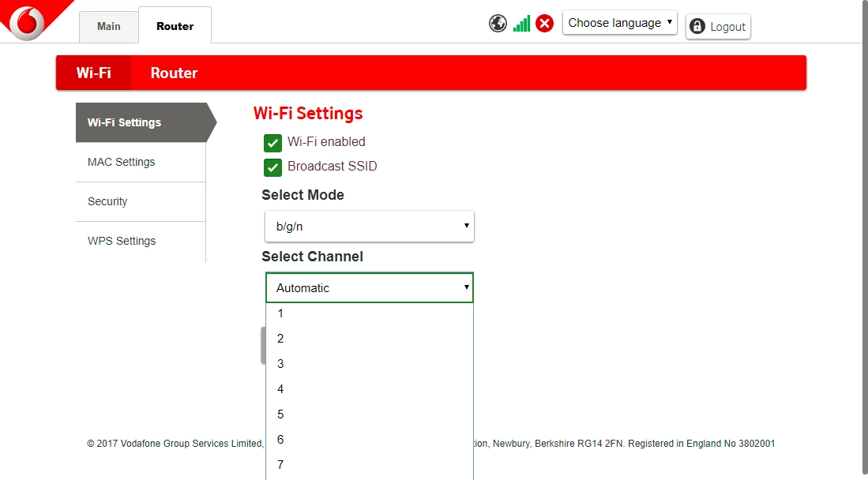Click the red connection status X icon
Screen dimensions: 868x480
pos(545,23)
